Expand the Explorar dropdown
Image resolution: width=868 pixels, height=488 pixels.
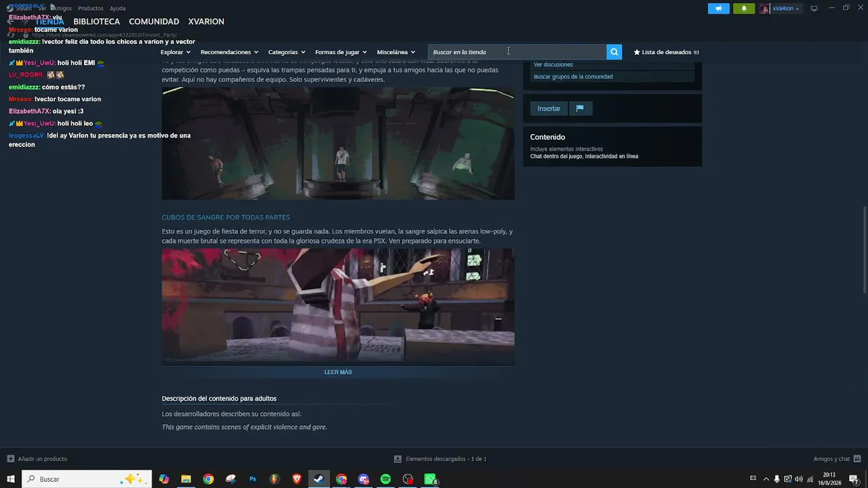pos(176,52)
